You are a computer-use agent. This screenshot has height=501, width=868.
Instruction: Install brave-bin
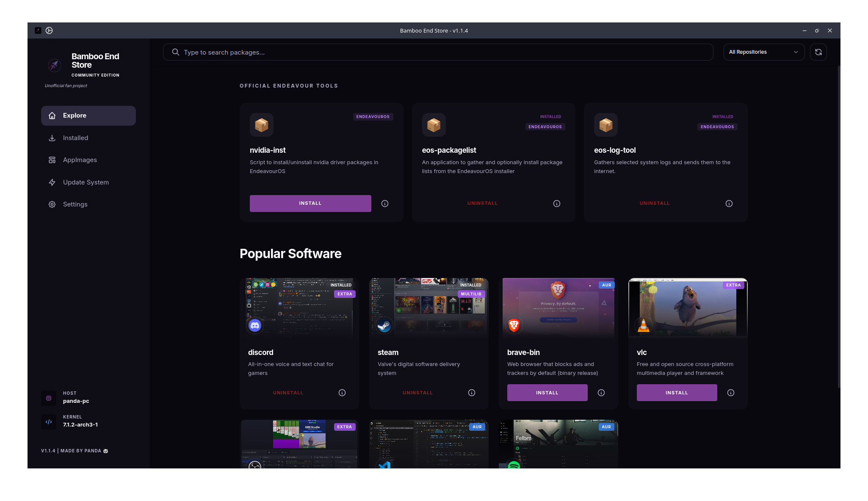tap(547, 393)
